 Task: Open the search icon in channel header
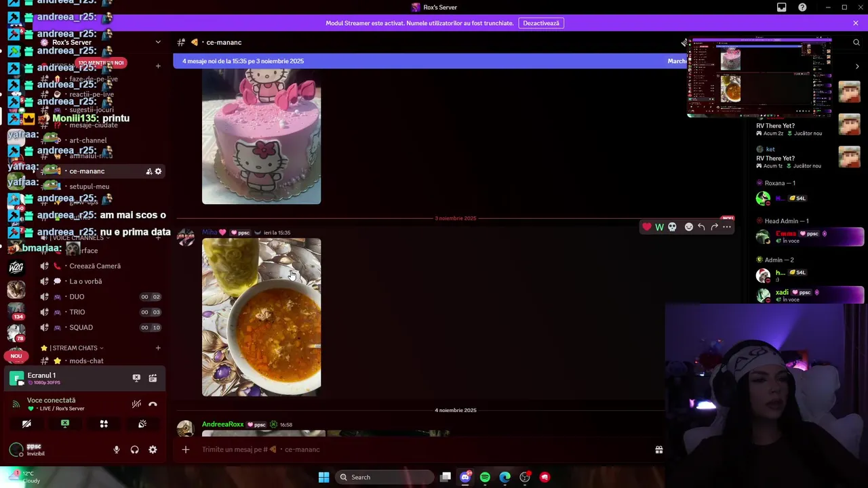coord(856,42)
